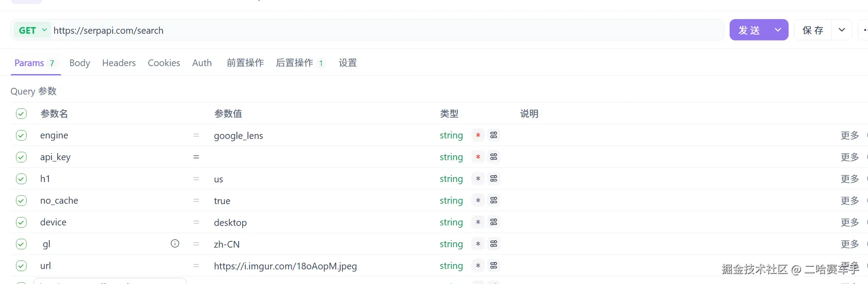This screenshot has height=284, width=868.
Task: Open advanced settings icon in no_cache row
Action: pos(494,200)
